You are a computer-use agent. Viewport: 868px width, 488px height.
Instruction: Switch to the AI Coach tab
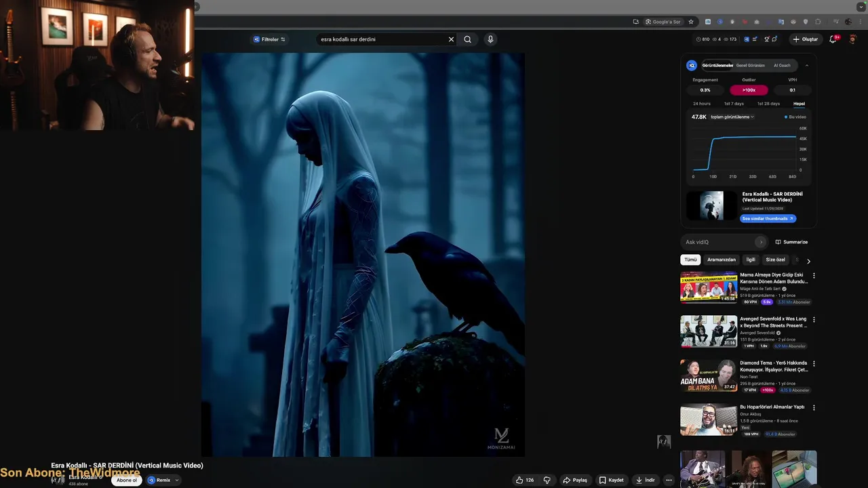[x=782, y=66]
